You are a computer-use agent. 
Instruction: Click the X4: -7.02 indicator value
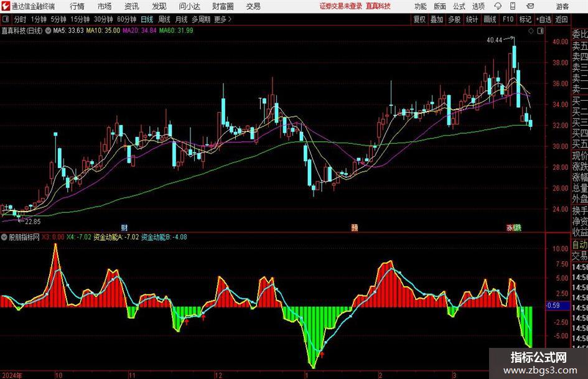(79, 237)
